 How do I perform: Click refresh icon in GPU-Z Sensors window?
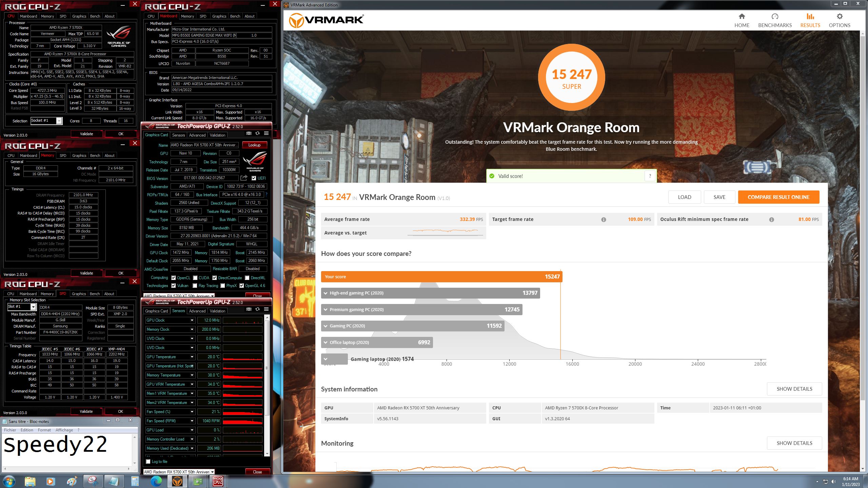pos(258,309)
